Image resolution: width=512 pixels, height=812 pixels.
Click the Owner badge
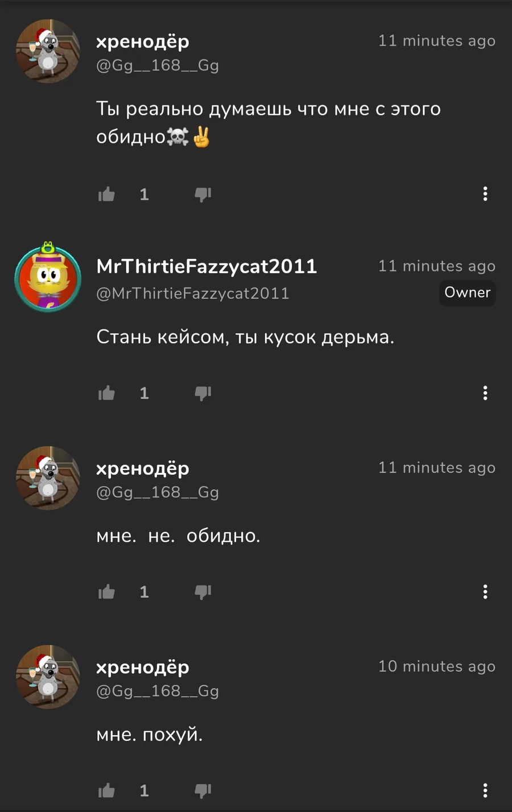(x=467, y=292)
